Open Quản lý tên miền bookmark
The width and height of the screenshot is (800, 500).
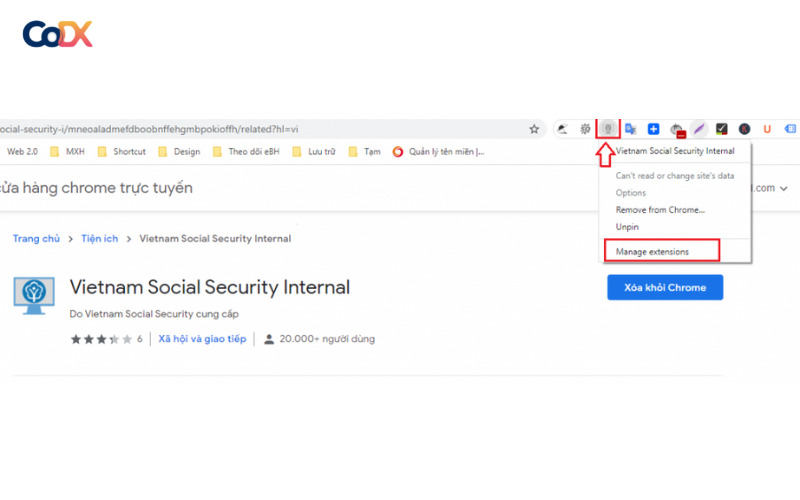click(x=438, y=152)
